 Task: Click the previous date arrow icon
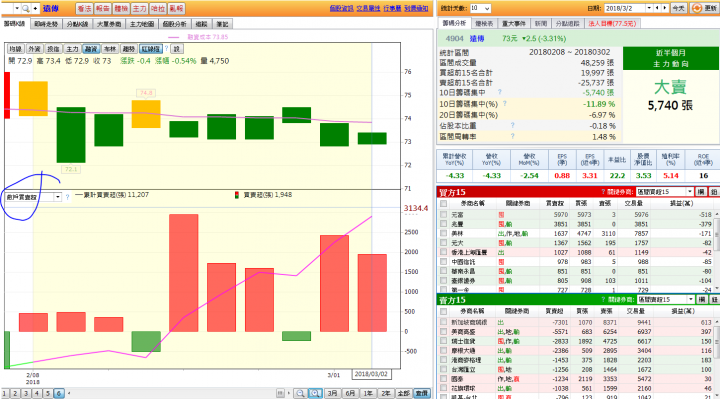click(x=657, y=8)
